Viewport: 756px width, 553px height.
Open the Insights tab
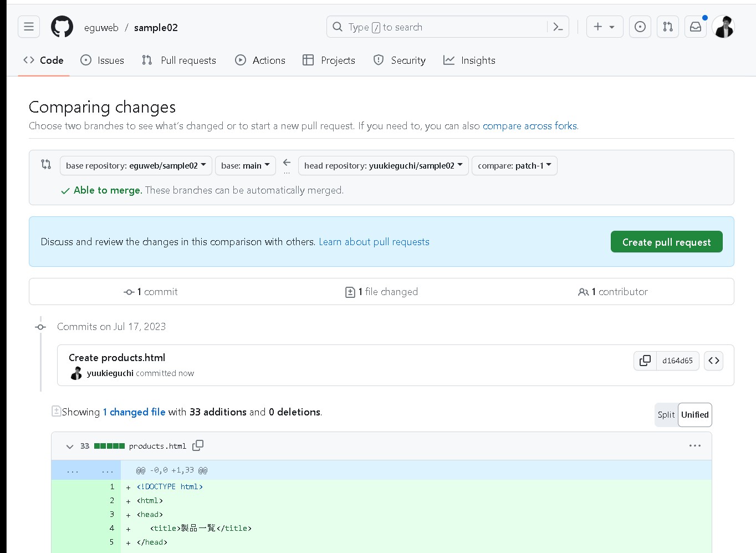click(469, 60)
